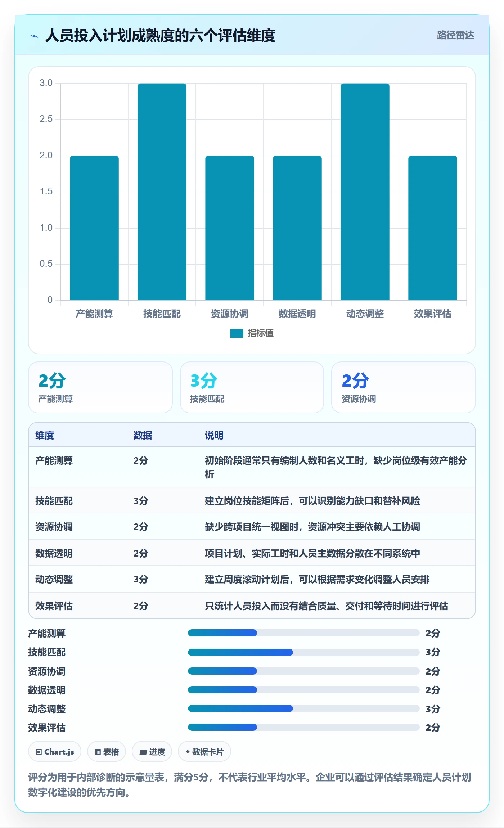Click the 维度 column header

[45, 435]
